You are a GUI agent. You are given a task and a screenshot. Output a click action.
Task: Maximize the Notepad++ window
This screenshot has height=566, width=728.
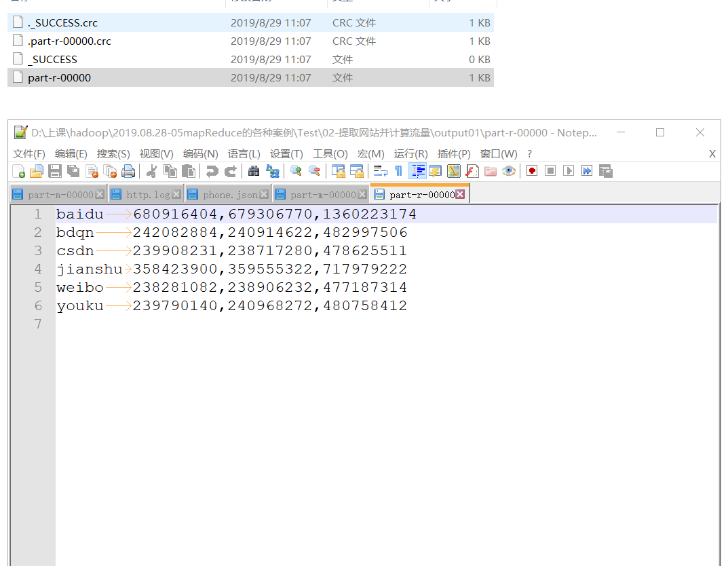[x=659, y=133]
